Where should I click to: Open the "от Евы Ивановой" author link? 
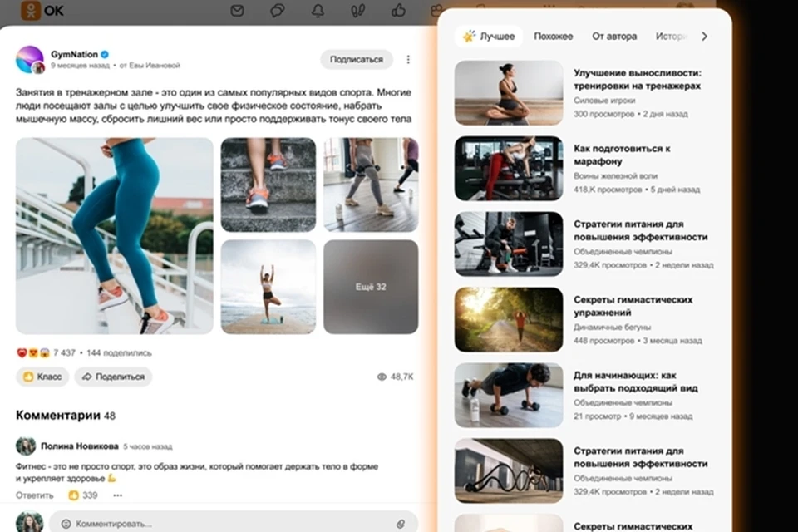(x=150, y=66)
